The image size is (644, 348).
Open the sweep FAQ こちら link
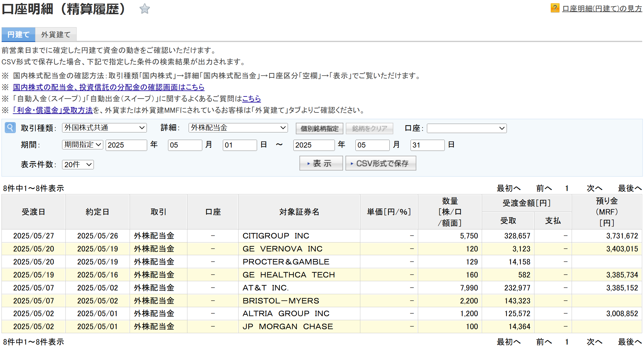(251, 99)
